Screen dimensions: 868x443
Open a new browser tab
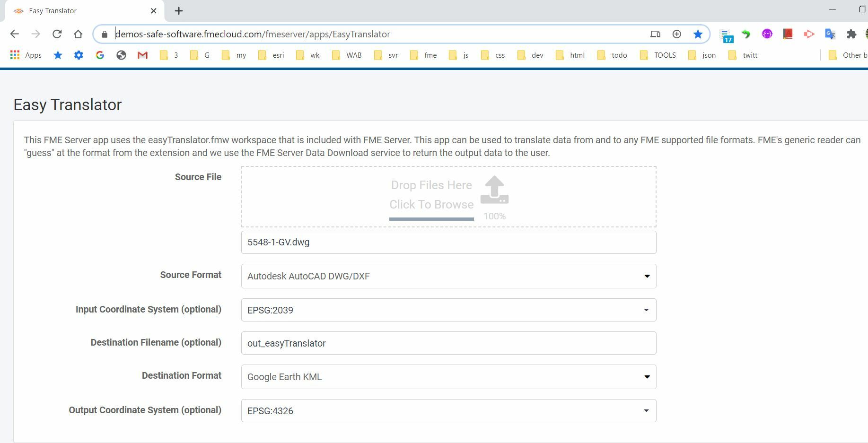coord(178,11)
